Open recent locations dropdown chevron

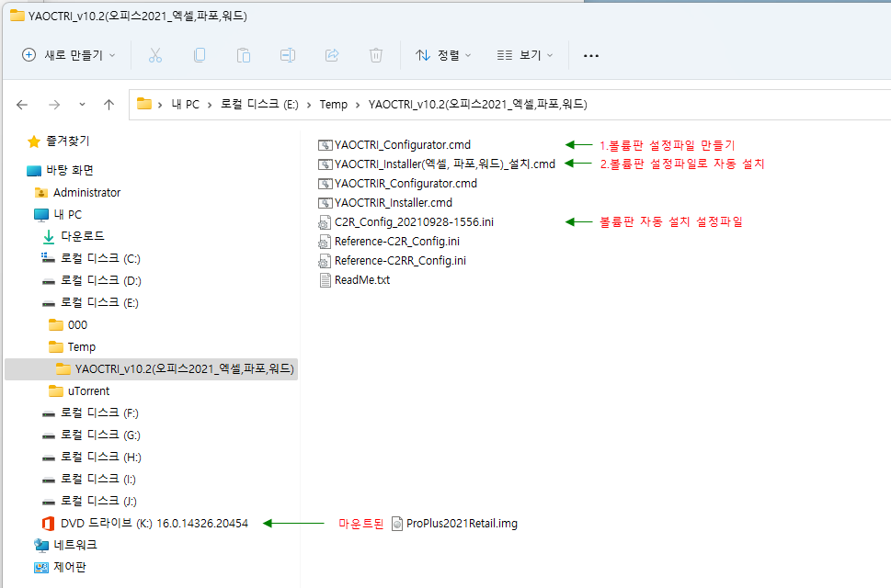pyautogui.click(x=83, y=105)
